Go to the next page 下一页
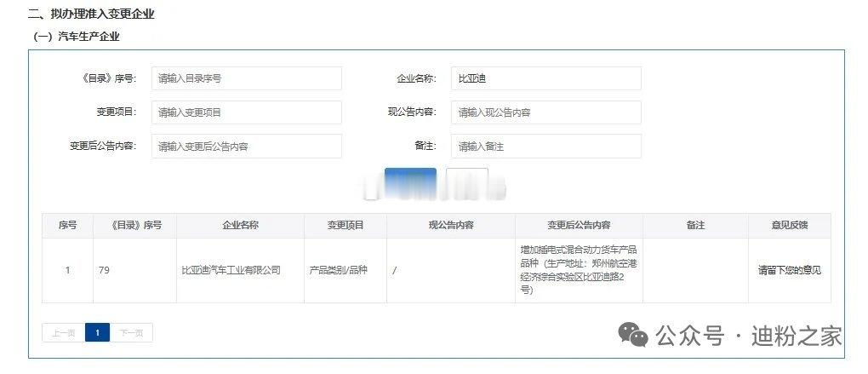Image resolution: width=868 pixels, height=374 pixels. tap(131, 332)
